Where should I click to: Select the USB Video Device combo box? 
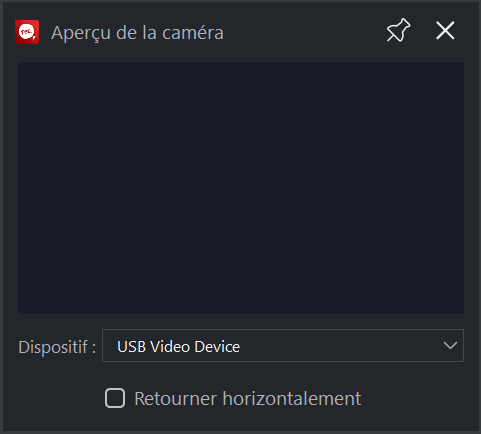(283, 346)
